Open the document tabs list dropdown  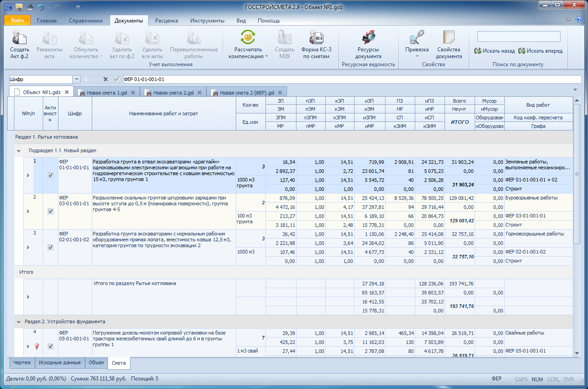(x=576, y=90)
